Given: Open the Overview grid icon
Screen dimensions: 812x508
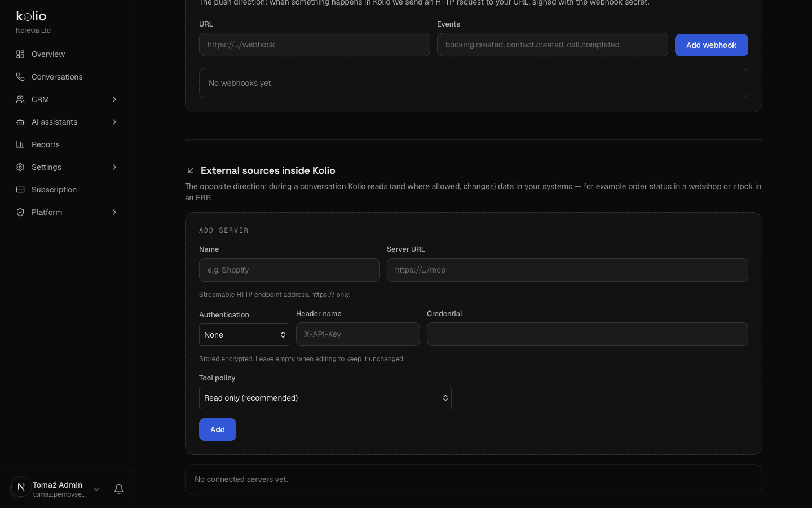Looking at the screenshot, I should (20, 54).
